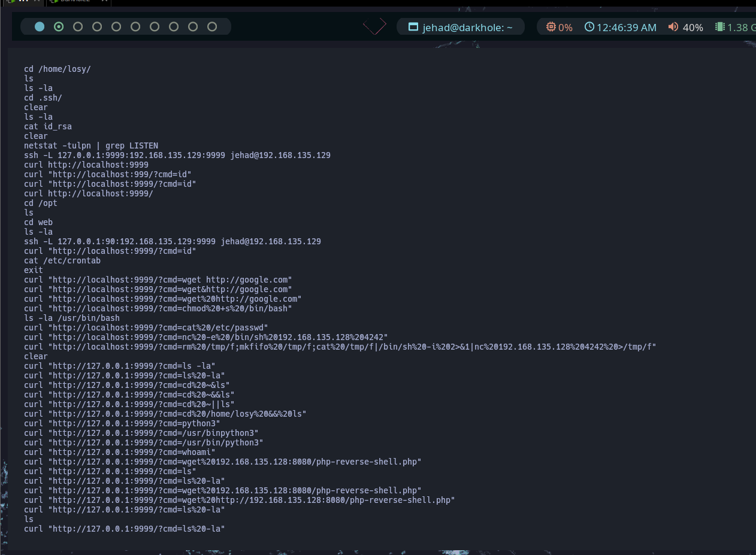Image resolution: width=756 pixels, height=555 pixels.
Task: Click the volume speaker icon
Action: click(x=673, y=27)
